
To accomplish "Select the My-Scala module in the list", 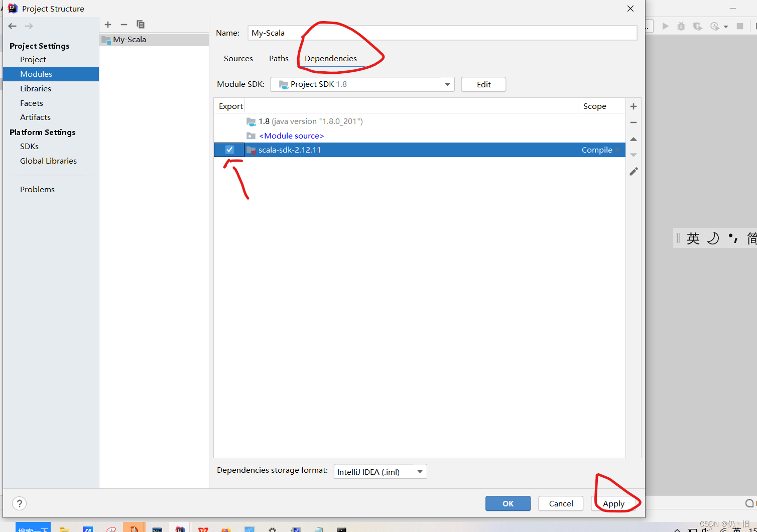I will [154, 40].
